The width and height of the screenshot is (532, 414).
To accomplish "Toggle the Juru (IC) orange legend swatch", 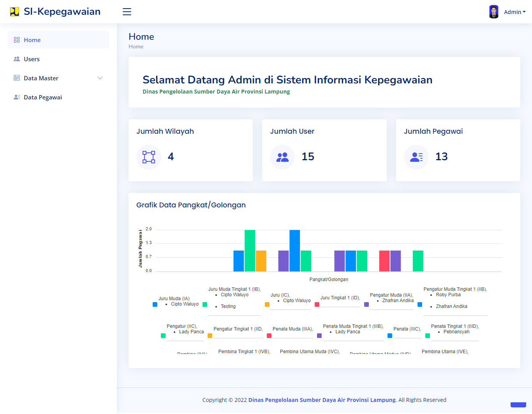I will pos(267,304).
